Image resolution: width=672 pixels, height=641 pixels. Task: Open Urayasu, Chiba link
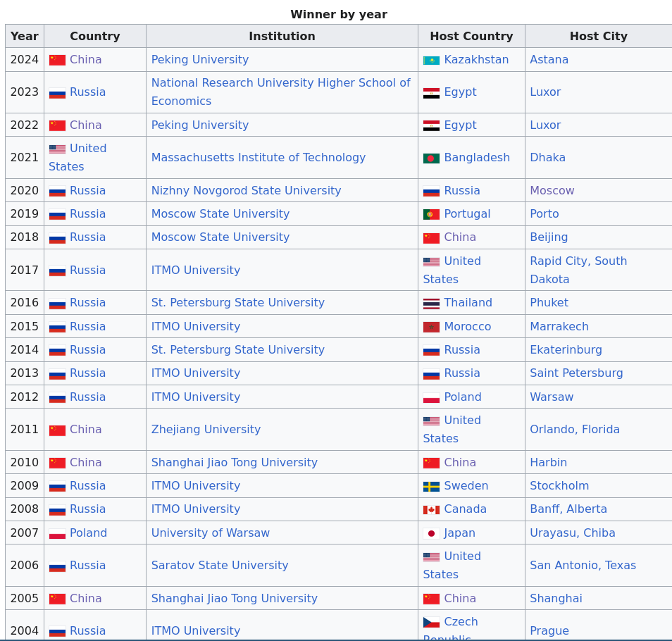(x=573, y=533)
